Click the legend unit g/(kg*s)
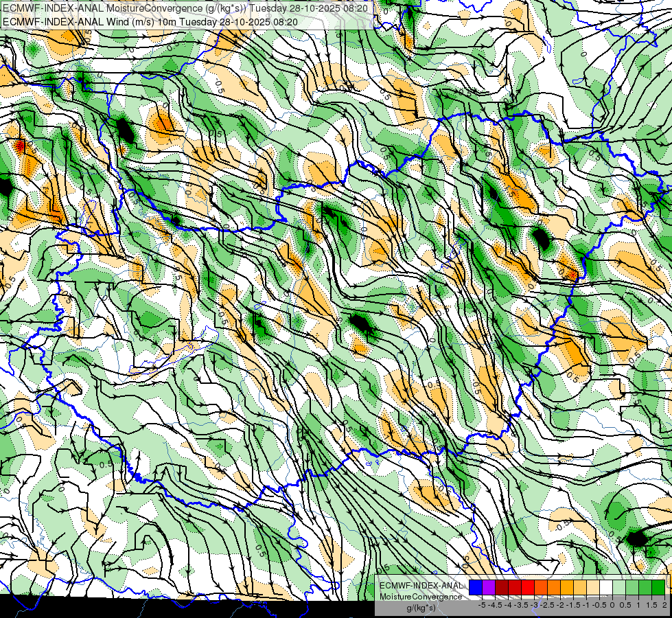The width and height of the screenshot is (672, 618). [421, 608]
